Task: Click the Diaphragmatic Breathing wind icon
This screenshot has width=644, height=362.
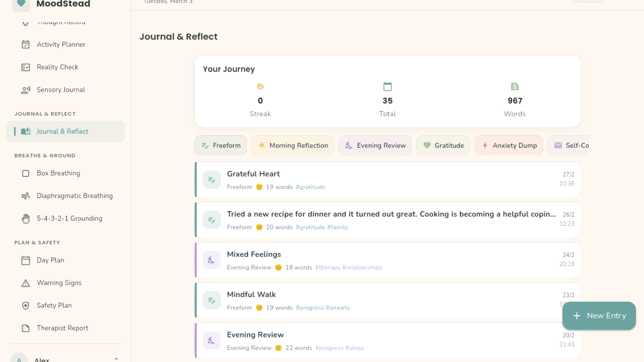Action: tap(25, 196)
